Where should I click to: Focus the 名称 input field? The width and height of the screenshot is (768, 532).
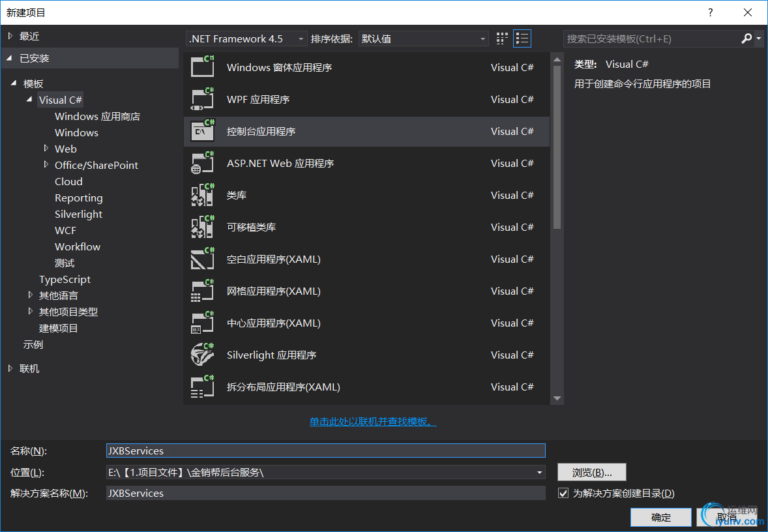326,451
